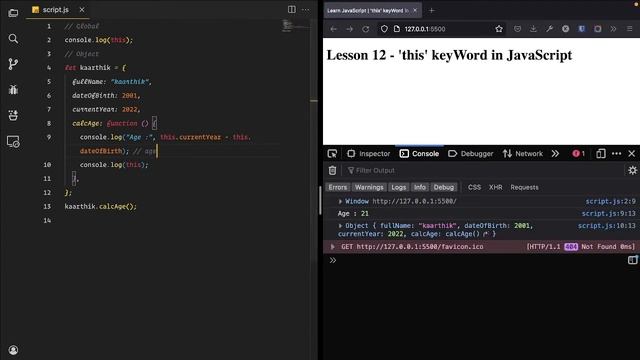Open Remote Explorer monitor icon

pos(13,142)
